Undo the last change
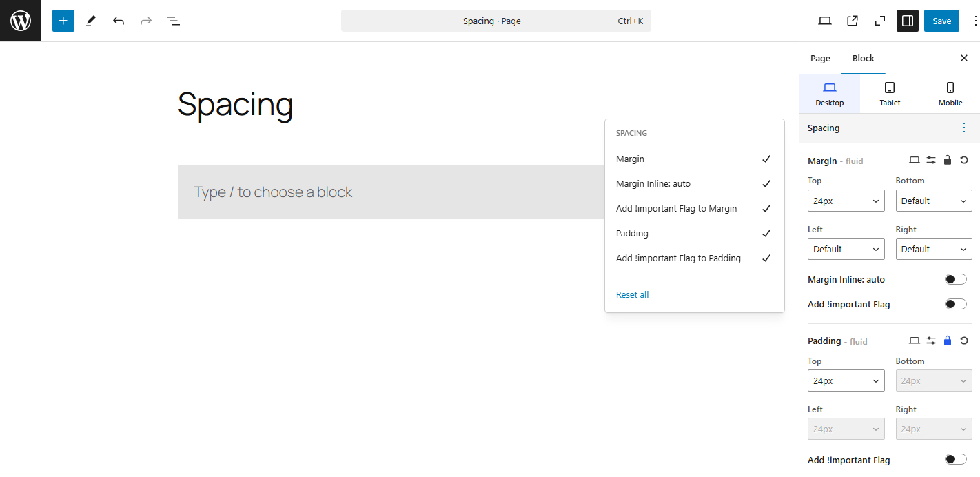The height and width of the screenshot is (477, 980). [x=119, y=21]
